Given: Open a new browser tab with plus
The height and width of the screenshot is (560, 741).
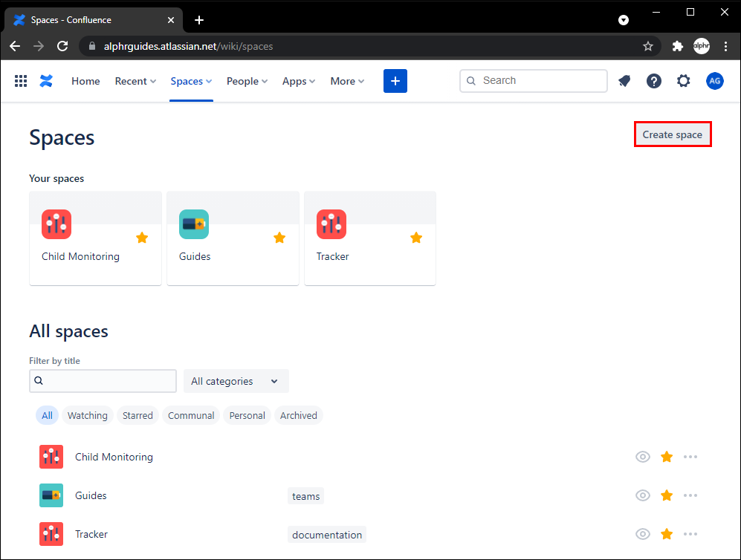Looking at the screenshot, I should (x=199, y=20).
